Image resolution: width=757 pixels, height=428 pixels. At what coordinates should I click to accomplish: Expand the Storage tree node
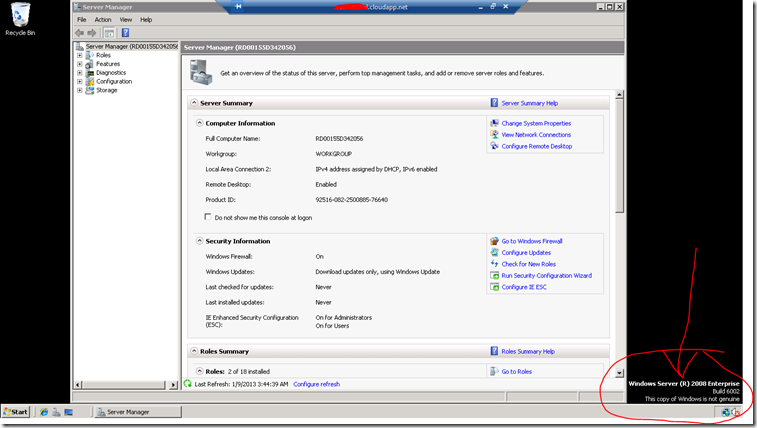[80, 90]
